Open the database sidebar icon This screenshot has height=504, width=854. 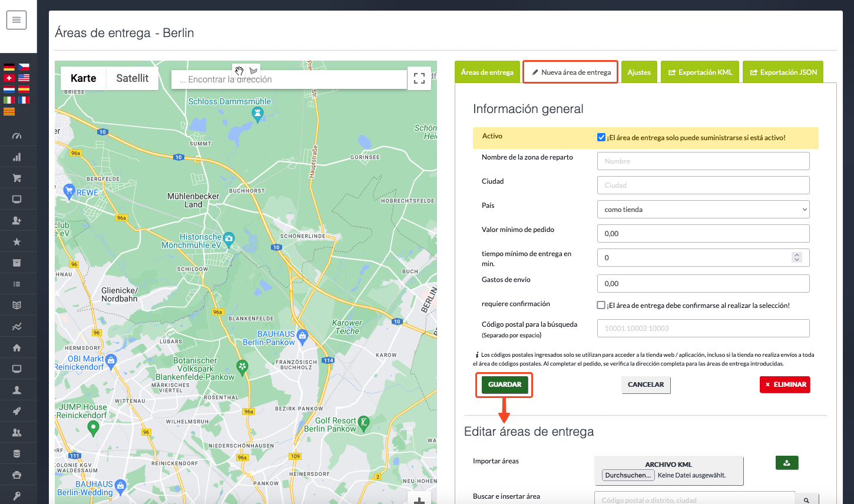tap(16, 454)
